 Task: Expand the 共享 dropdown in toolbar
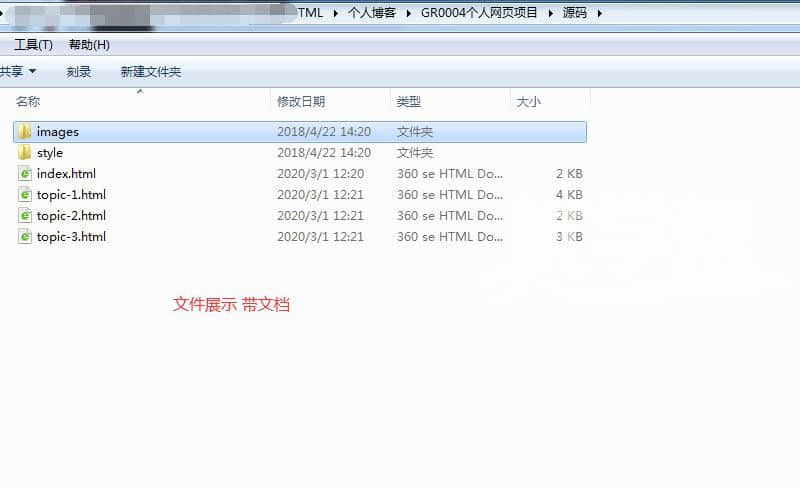18,72
